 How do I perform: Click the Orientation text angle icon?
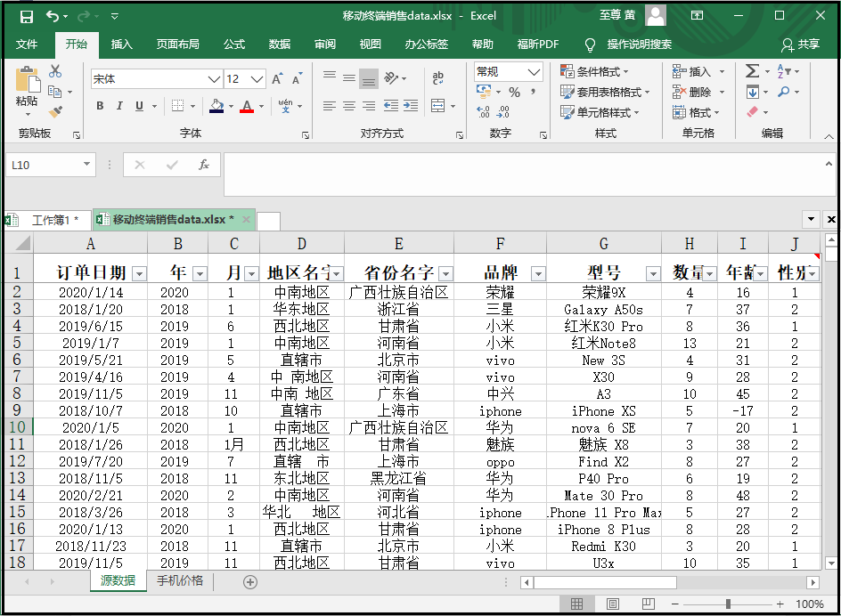click(391, 78)
